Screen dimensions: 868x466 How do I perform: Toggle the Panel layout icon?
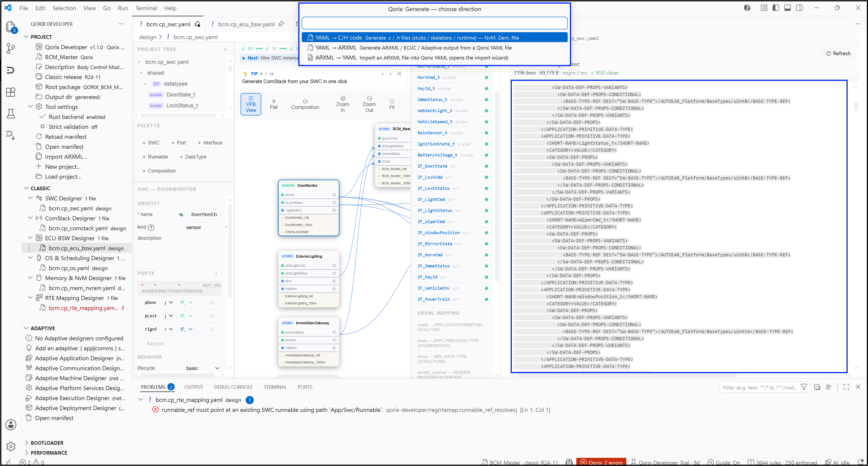click(x=788, y=8)
